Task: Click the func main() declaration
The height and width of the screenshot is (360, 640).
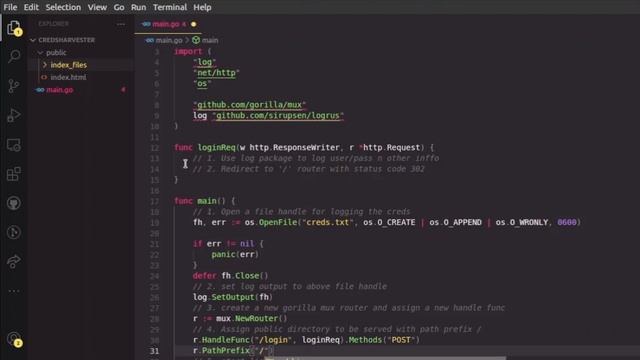Action: point(204,201)
